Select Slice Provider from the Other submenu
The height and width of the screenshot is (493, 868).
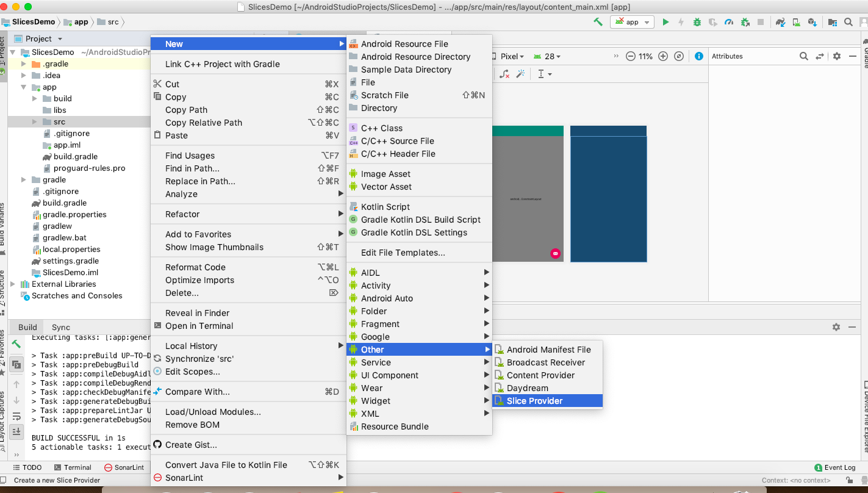pyautogui.click(x=534, y=401)
